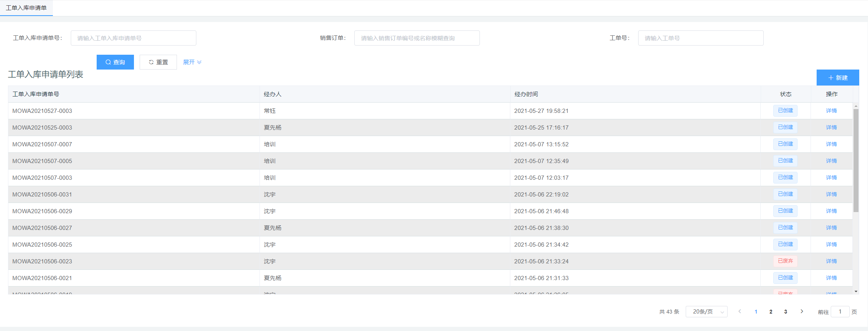The image size is (868, 331).
Task: Focus the 工单入库申请单号 input field
Action: coord(133,38)
